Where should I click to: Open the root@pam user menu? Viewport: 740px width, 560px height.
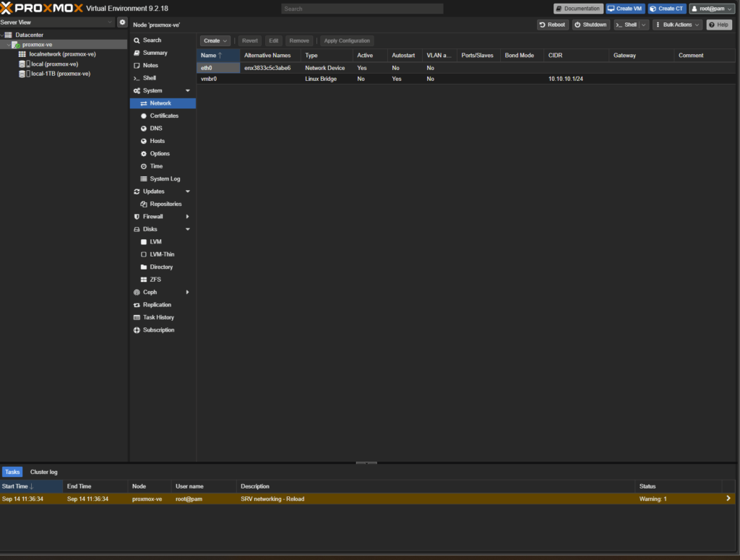pyautogui.click(x=712, y=9)
